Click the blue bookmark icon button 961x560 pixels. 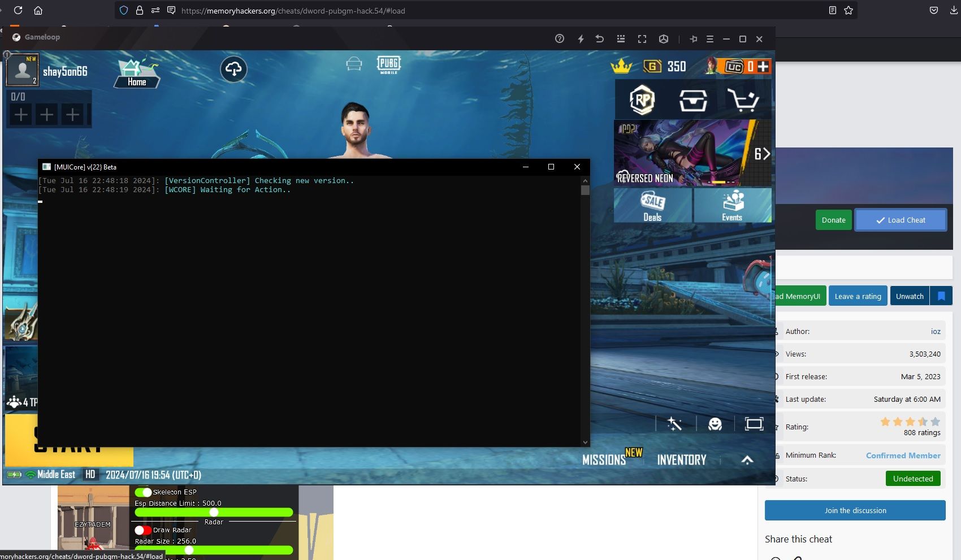(941, 296)
